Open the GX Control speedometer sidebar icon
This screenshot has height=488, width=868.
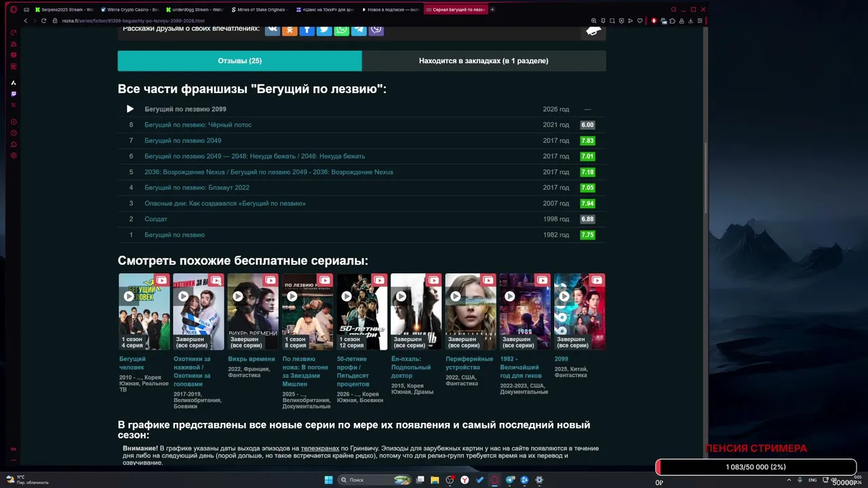coord(14,33)
